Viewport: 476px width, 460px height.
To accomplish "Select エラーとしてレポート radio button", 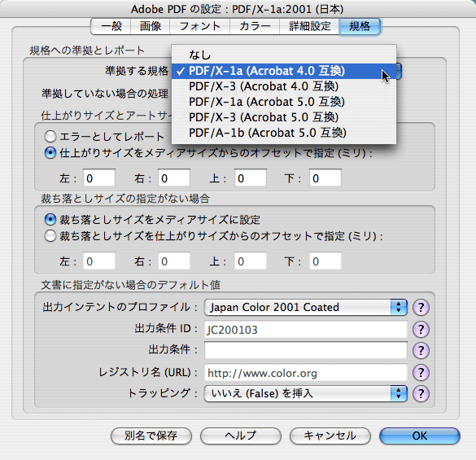I will point(50,137).
